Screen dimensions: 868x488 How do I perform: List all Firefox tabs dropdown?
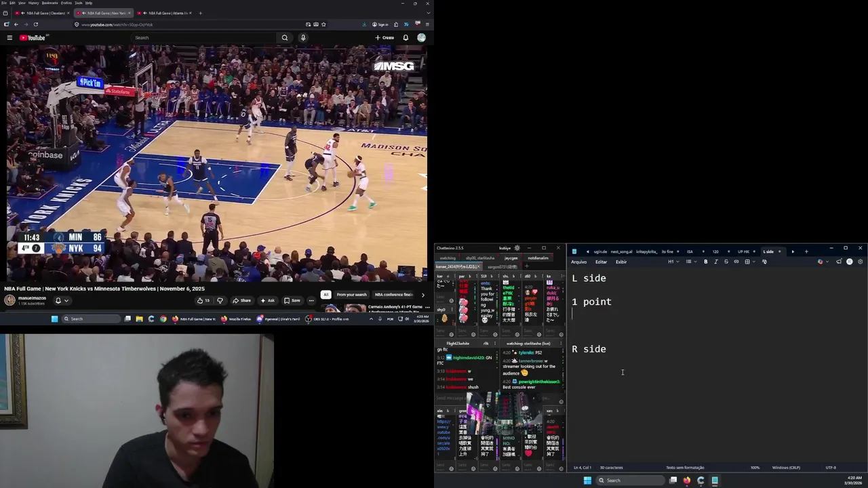[x=428, y=13]
